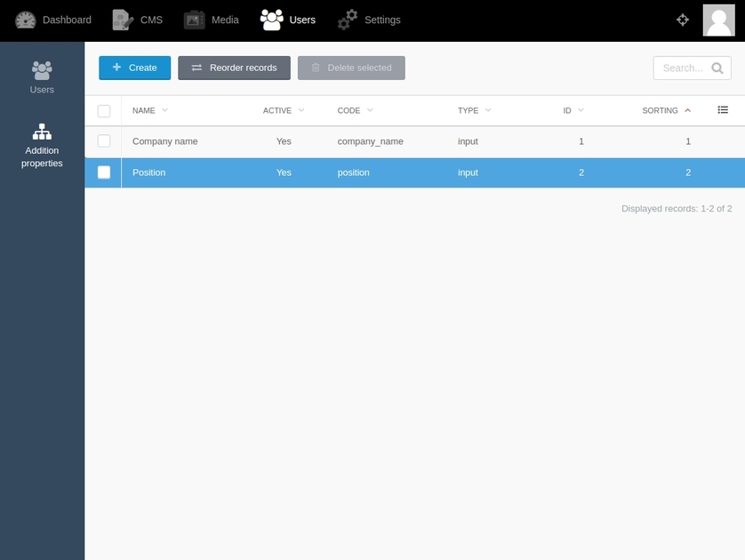Click the company_name code cell
The image size is (745, 560).
click(x=370, y=141)
